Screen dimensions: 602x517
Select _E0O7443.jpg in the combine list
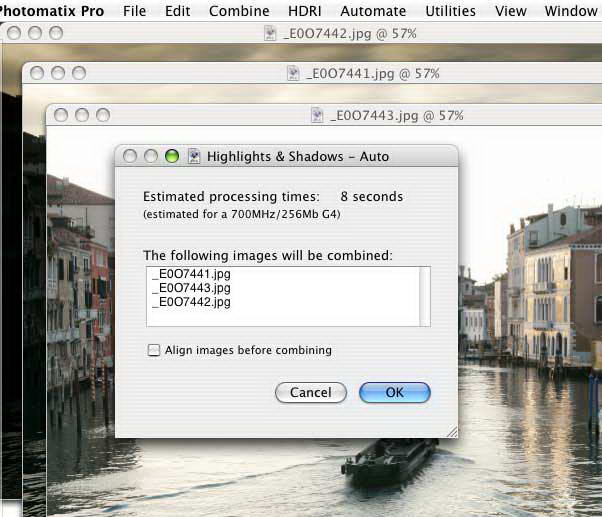click(x=191, y=287)
